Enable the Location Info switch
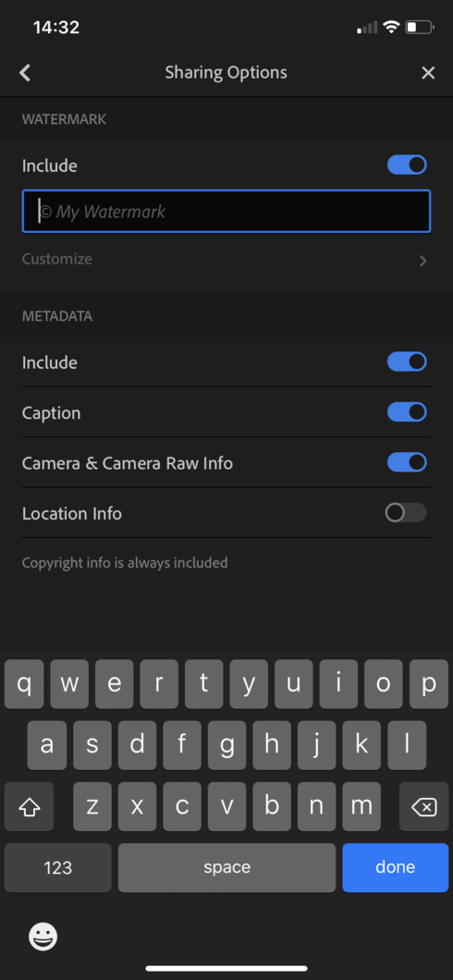 [407, 513]
